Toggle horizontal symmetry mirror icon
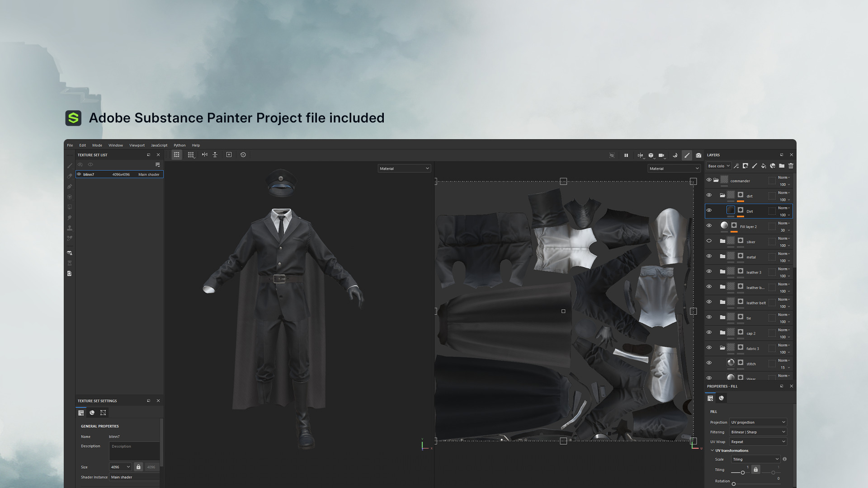The width and height of the screenshot is (868, 488). point(205,155)
